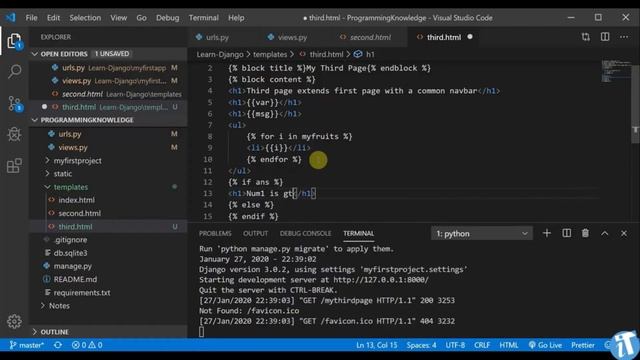Switch to the views.py editor tab
This screenshot has height=360, width=640.
(292, 37)
